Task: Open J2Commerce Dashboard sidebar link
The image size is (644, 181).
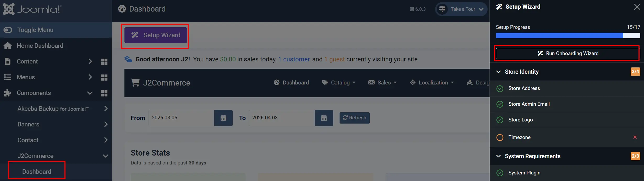Action: (37, 172)
